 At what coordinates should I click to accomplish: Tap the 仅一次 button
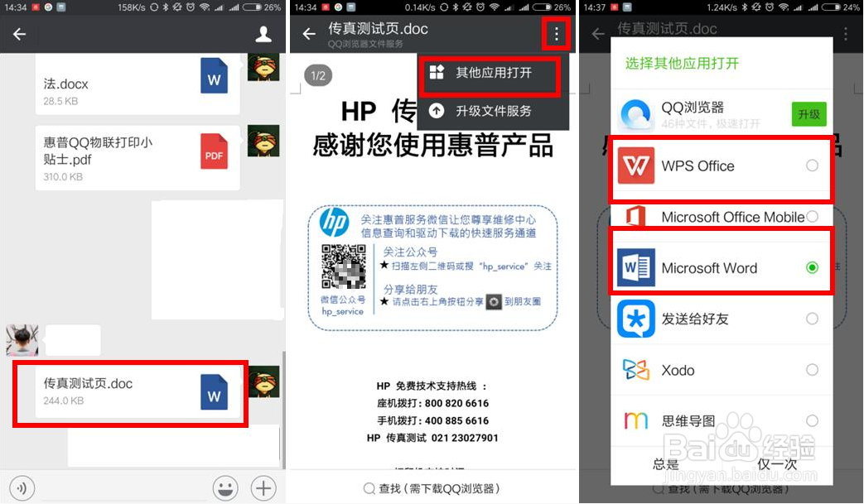coord(777,464)
